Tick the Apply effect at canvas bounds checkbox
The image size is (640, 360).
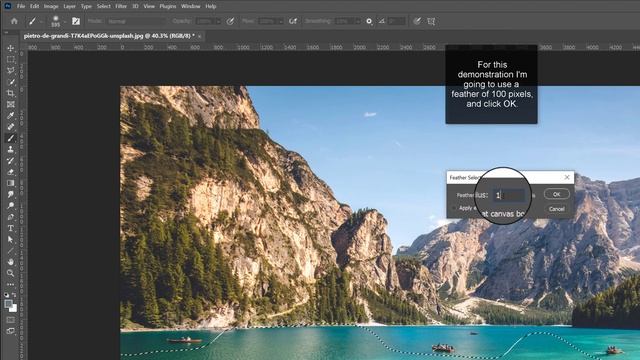tap(454, 208)
